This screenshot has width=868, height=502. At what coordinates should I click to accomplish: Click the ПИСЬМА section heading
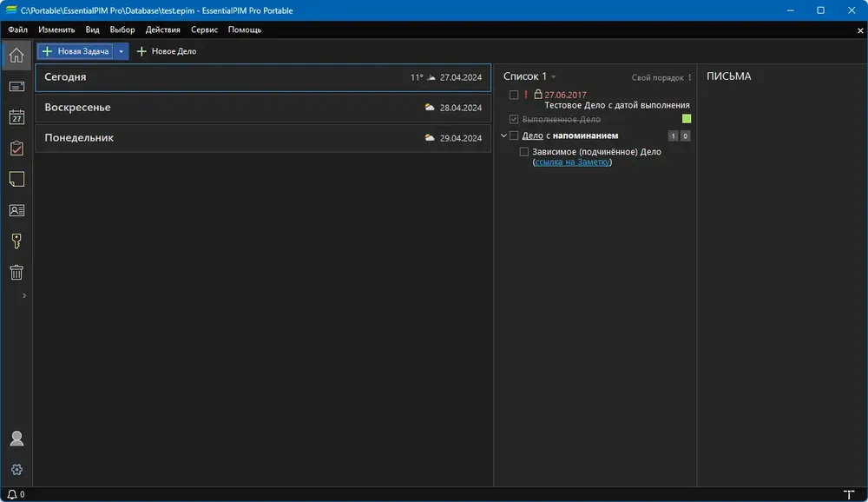click(728, 76)
